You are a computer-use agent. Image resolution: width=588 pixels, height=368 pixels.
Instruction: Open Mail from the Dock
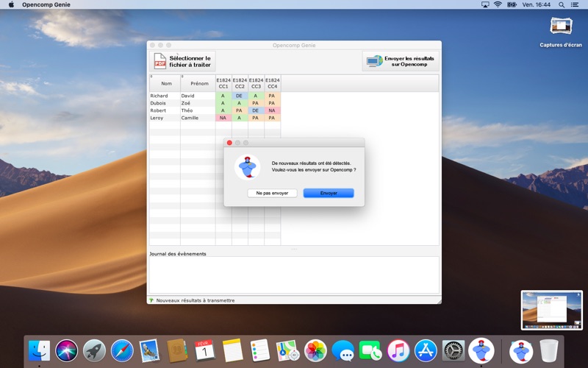149,351
